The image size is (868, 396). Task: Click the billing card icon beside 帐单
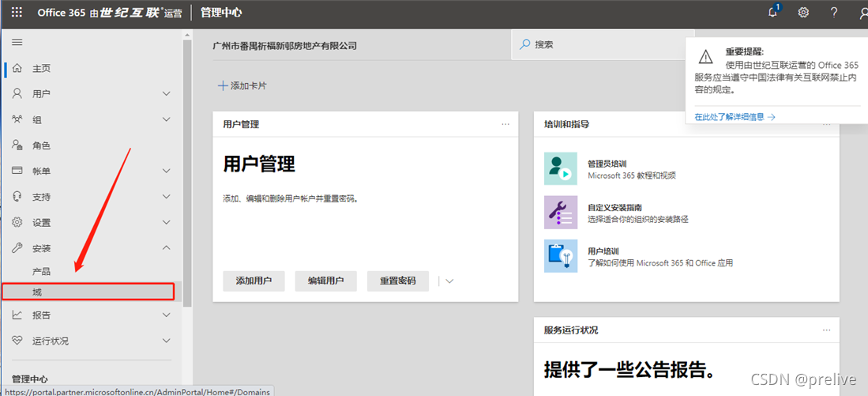(x=17, y=171)
